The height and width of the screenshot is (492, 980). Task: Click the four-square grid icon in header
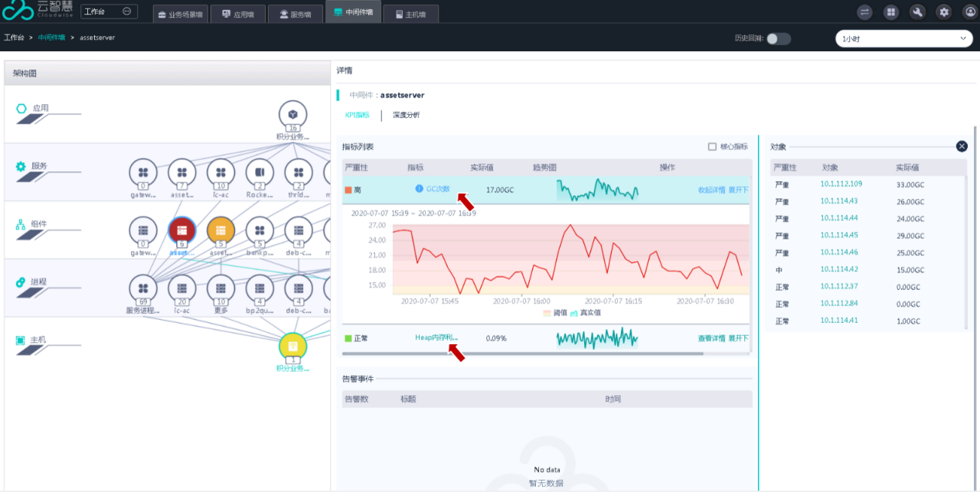[891, 12]
